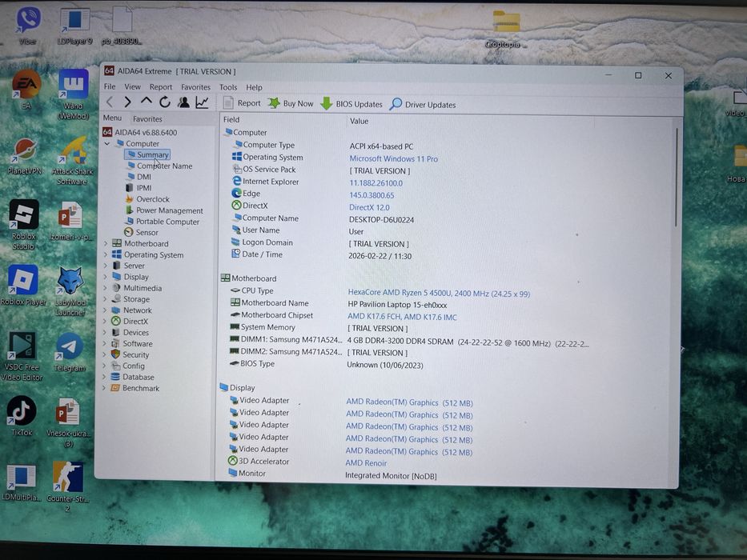Select Portable Computer in the tree
The image size is (747, 560).
163,222
